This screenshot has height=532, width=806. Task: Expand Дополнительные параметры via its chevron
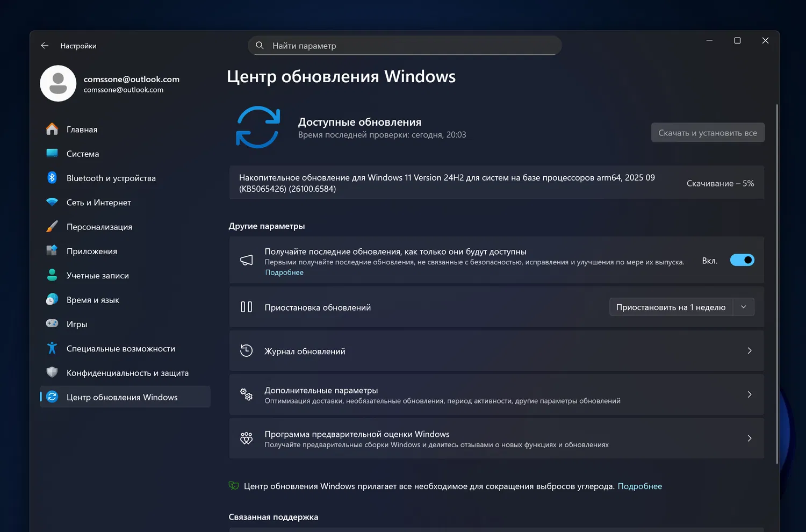pos(750,394)
